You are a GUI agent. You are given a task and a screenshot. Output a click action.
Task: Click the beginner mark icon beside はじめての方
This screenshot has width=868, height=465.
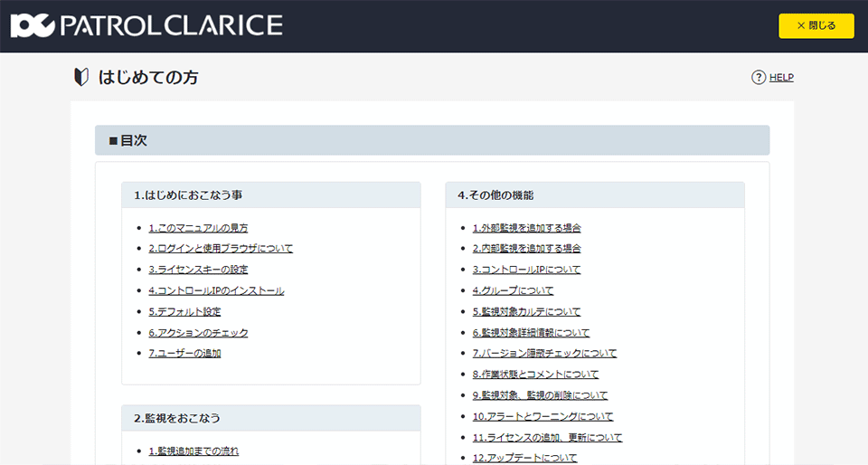click(x=81, y=77)
